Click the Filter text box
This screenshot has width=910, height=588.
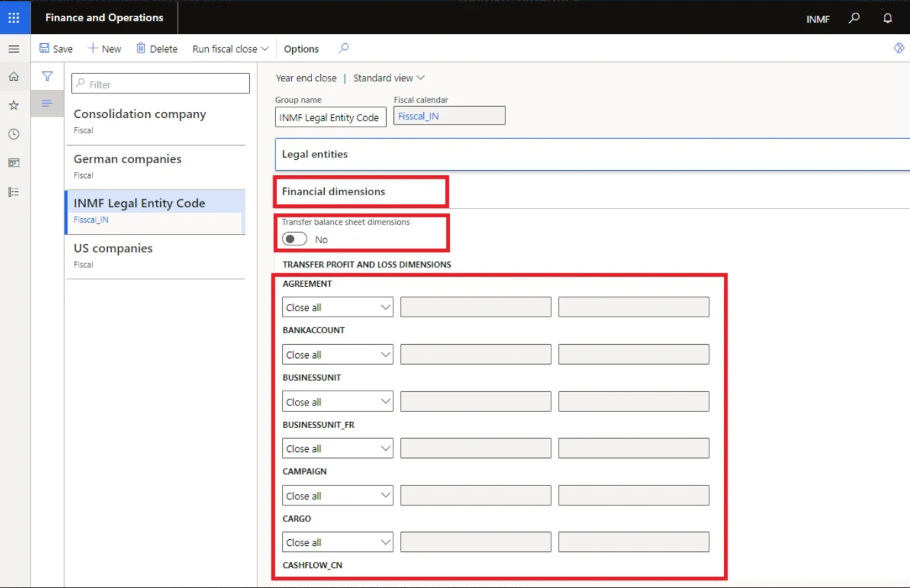(161, 84)
